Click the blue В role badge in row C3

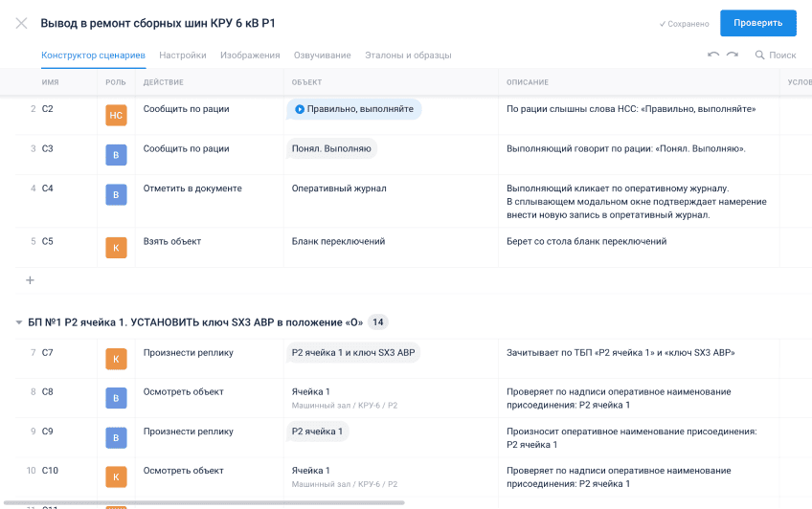pos(116,155)
